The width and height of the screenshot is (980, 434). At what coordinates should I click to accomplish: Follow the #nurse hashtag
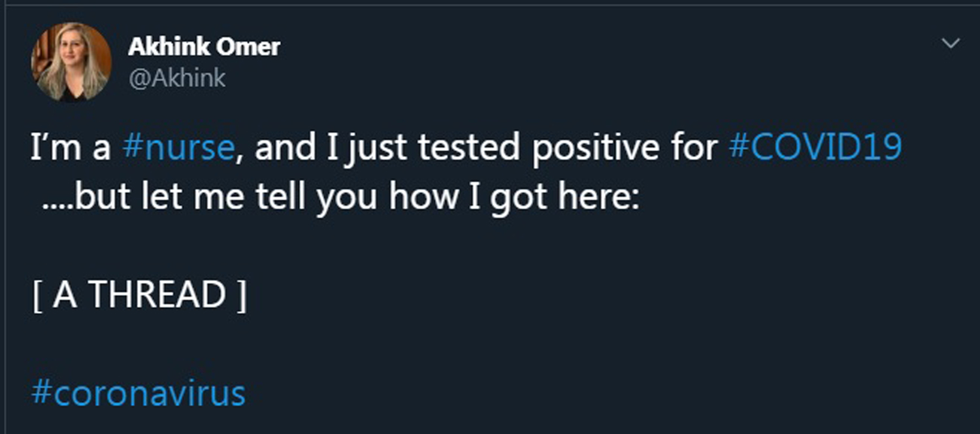tap(178, 148)
